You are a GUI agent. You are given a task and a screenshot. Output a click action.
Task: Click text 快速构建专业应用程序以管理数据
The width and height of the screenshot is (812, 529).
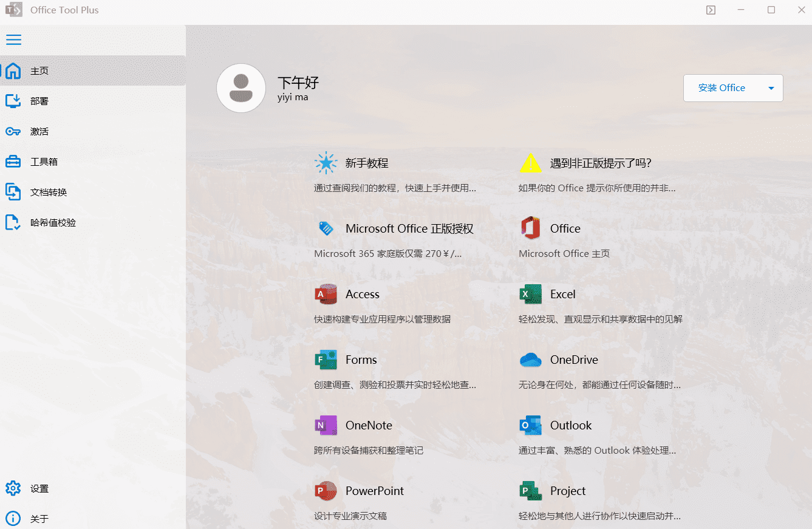point(383,319)
